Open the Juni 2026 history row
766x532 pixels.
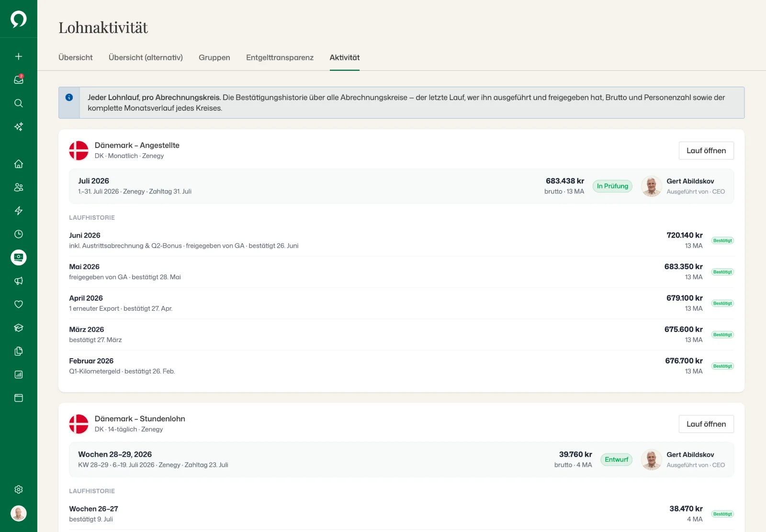pyautogui.click(x=401, y=240)
